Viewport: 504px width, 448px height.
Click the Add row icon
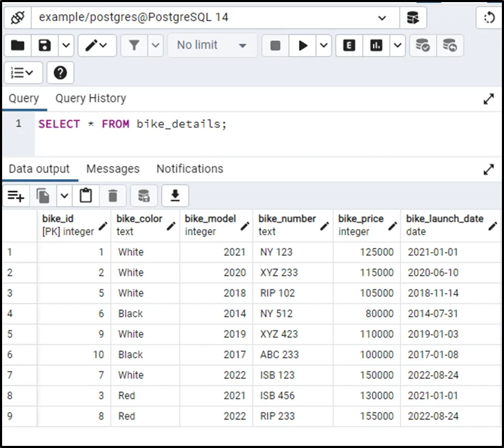[x=16, y=196]
